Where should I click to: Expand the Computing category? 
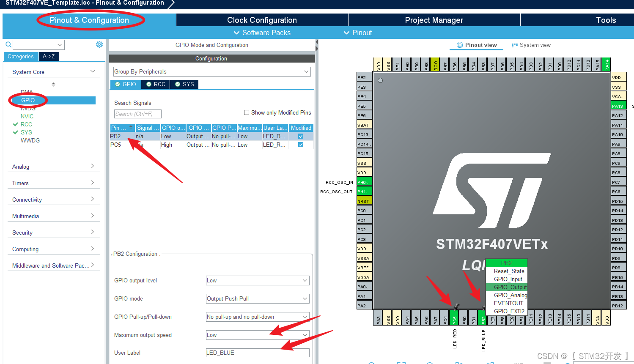click(93, 249)
